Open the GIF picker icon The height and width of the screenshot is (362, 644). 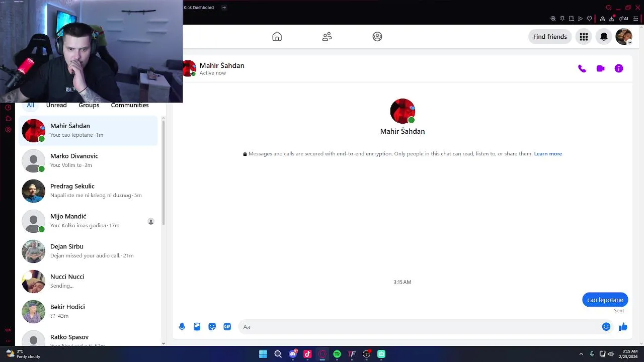click(x=227, y=327)
